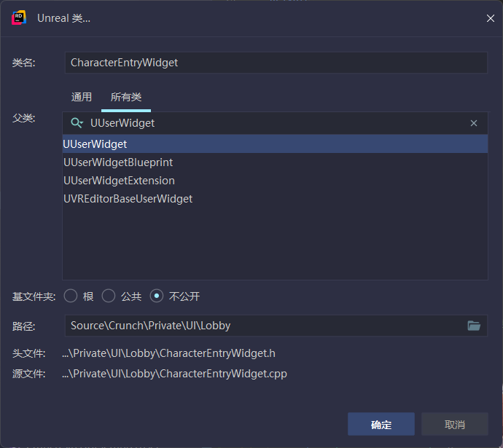
Task: Close the Unreal class dialog
Action: 490,18
